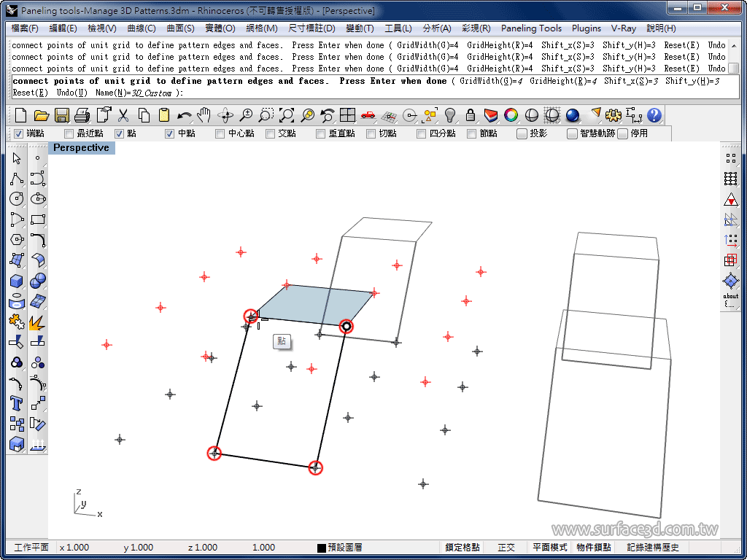747x560 pixels.
Task: Open the Paneling Tools menu
Action: pos(531,28)
